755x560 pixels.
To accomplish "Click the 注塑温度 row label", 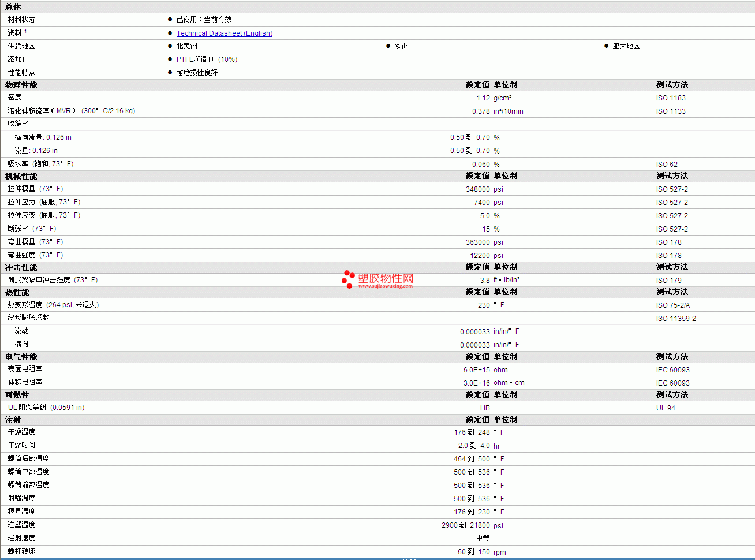I will [x=21, y=525].
